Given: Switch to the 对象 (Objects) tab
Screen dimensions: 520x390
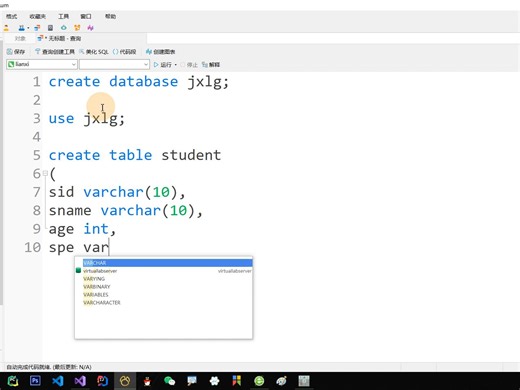Looking at the screenshot, I should click(20, 39).
